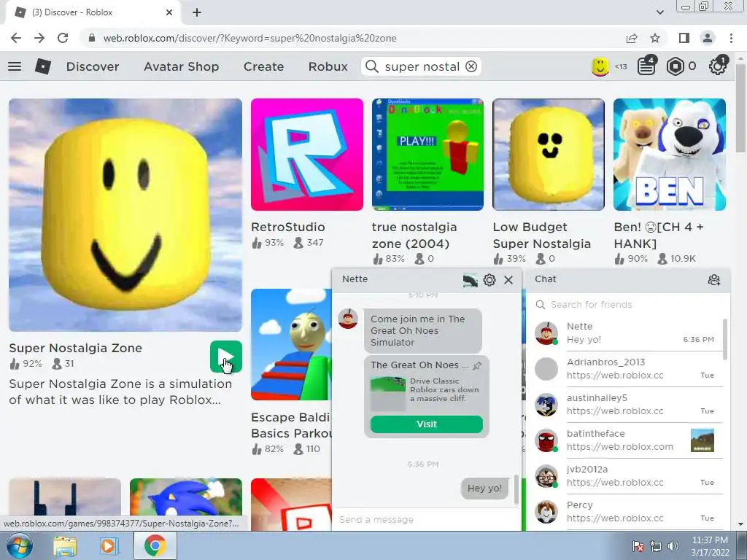Expand the tab search dropdown arrow

[x=659, y=12]
